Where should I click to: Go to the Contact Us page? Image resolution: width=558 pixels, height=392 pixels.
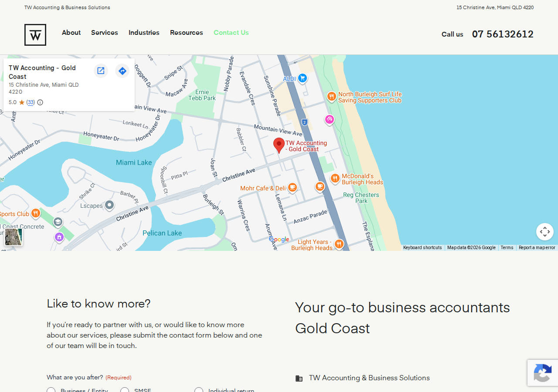click(x=231, y=33)
